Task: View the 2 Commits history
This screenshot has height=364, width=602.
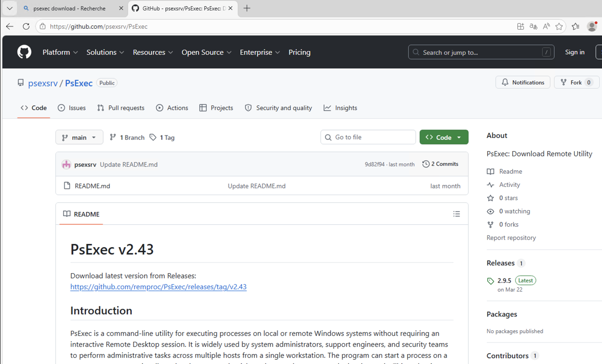Action: click(x=440, y=164)
